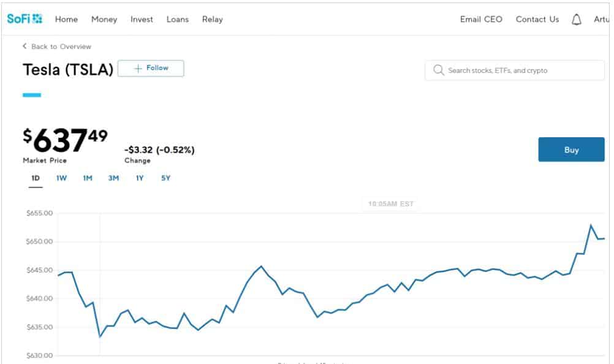The height and width of the screenshot is (364, 614).
Task: Click the Contact Us link
Action: click(537, 19)
